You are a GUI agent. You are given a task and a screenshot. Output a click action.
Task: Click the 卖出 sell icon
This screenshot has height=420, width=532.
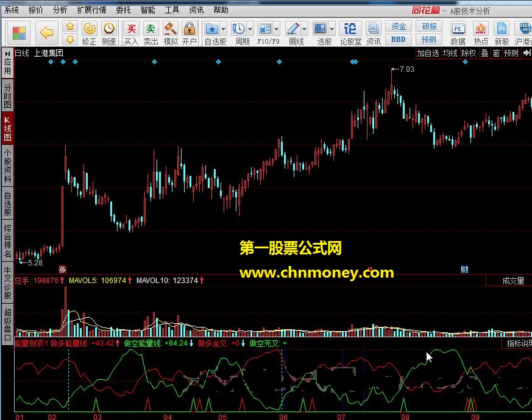151,33
